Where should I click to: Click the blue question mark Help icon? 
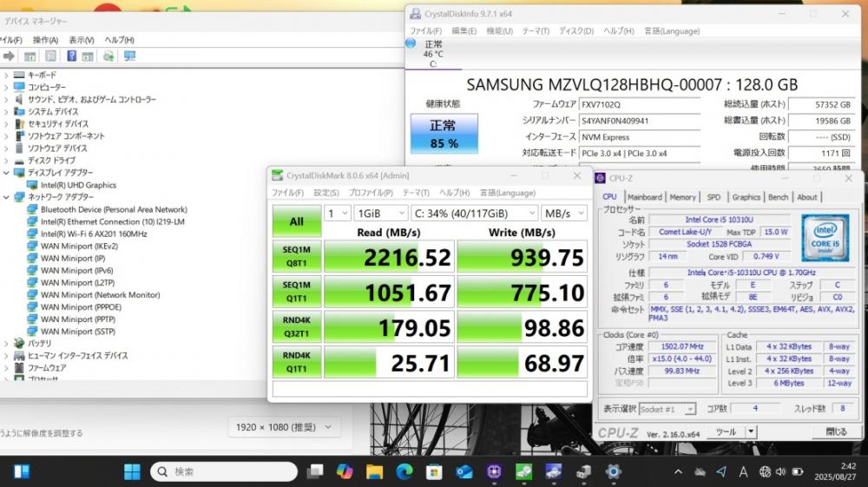click(x=71, y=56)
